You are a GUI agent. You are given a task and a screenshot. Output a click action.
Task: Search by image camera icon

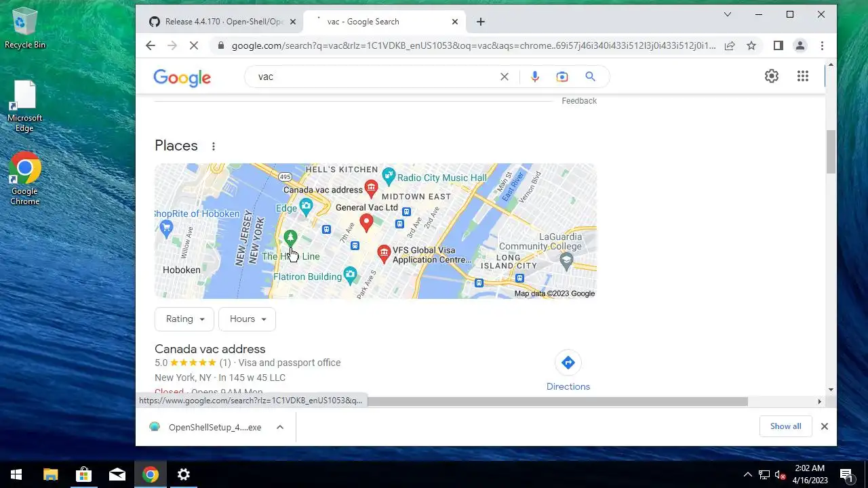pos(562,77)
